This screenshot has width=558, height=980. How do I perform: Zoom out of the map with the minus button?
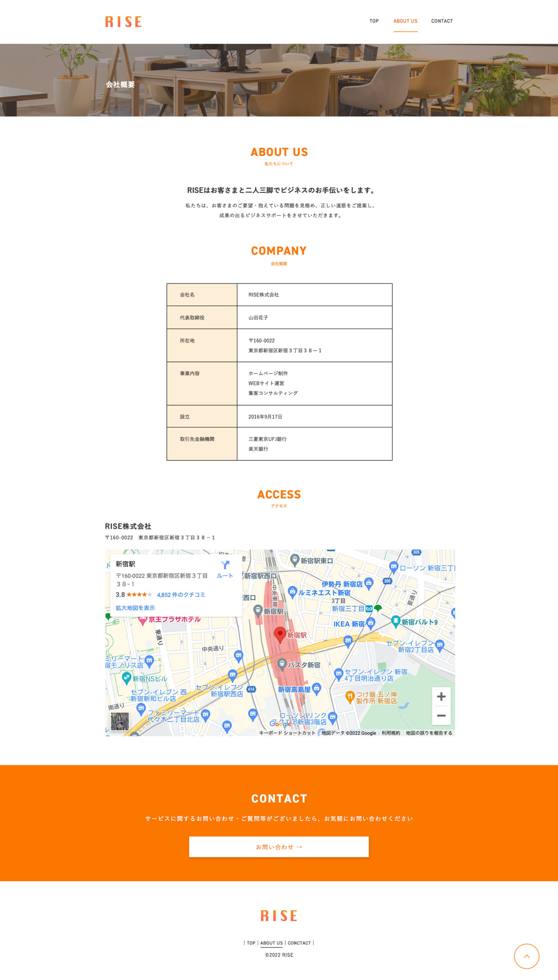(x=441, y=715)
